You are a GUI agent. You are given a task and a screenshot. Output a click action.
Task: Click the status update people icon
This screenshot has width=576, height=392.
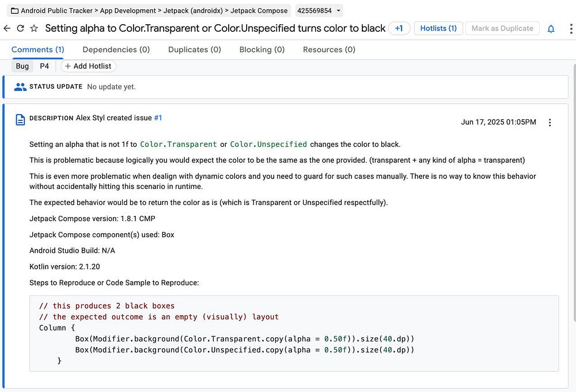(x=20, y=87)
